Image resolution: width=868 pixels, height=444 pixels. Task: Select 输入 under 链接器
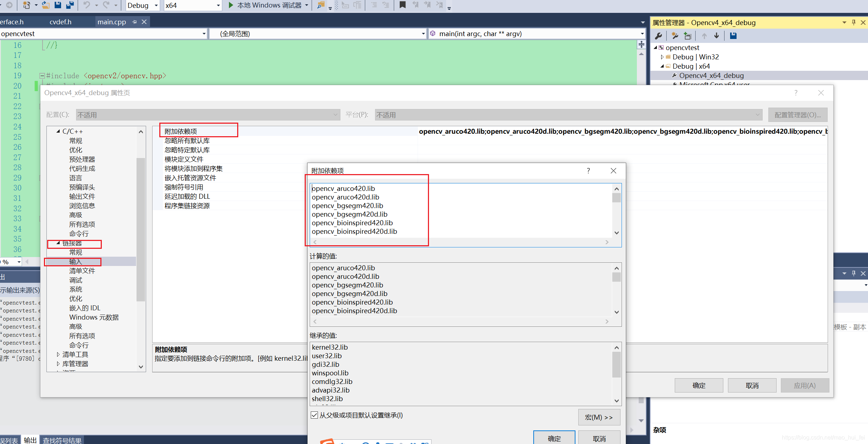75,262
